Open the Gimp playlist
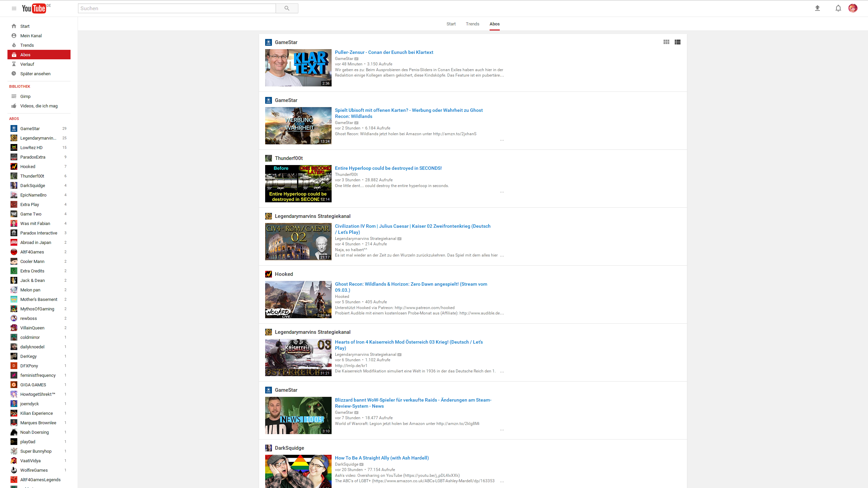 pyautogui.click(x=39, y=96)
